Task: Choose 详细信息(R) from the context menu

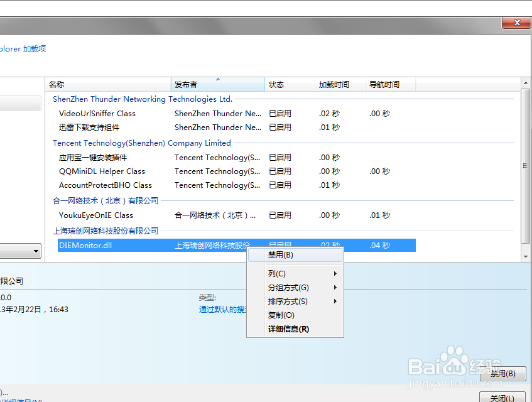Action: (x=295, y=329)
